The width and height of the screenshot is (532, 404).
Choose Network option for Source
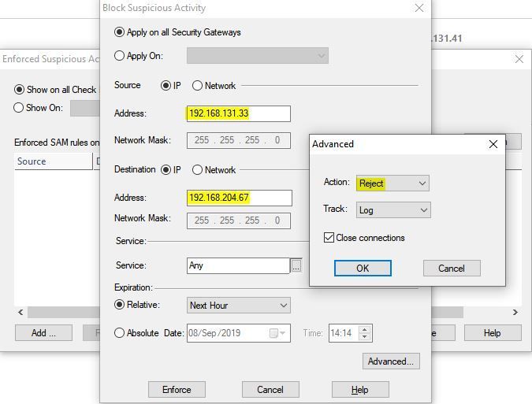[x=197, y=85]
